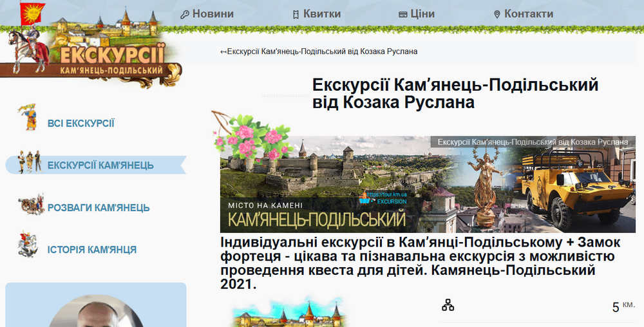Click the Екскурсії Кам'янець-Подільський site logo
Viewport: 644px width, 327px height.
click(x=90, y=45)
